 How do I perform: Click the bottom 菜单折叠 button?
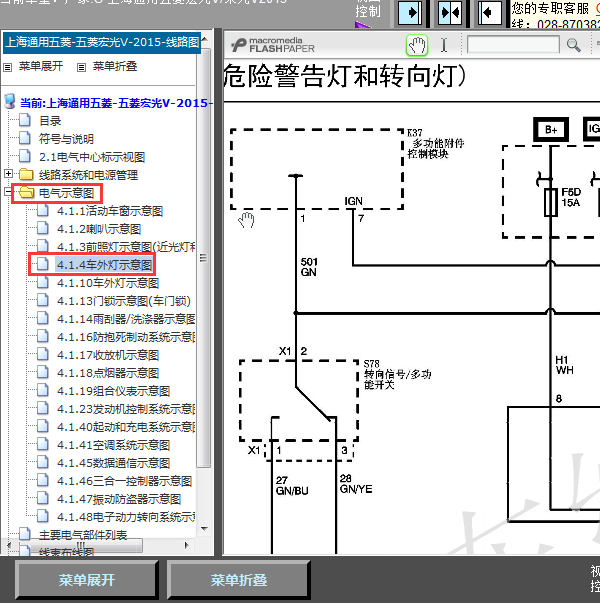point(238,580)
